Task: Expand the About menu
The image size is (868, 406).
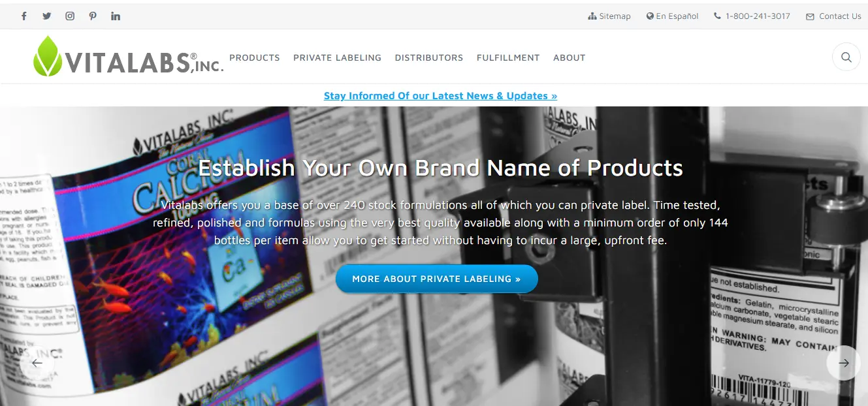Action: [x=570, y=57]
